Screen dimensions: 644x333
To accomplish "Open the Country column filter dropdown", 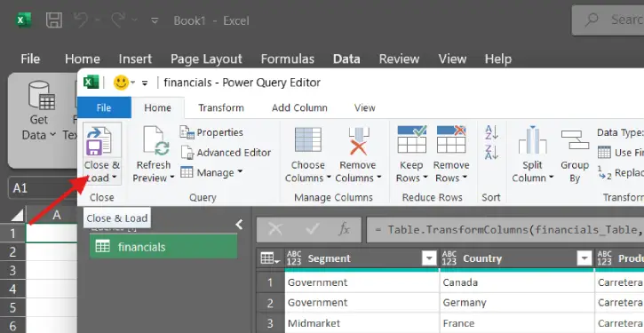I will (584, 258).
